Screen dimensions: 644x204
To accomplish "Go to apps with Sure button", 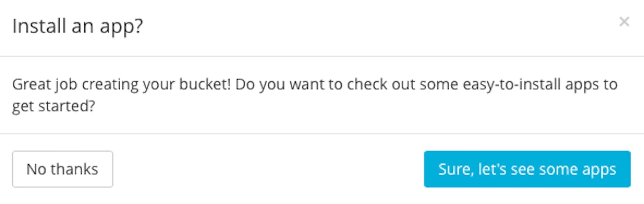I will tap(527, 169).
